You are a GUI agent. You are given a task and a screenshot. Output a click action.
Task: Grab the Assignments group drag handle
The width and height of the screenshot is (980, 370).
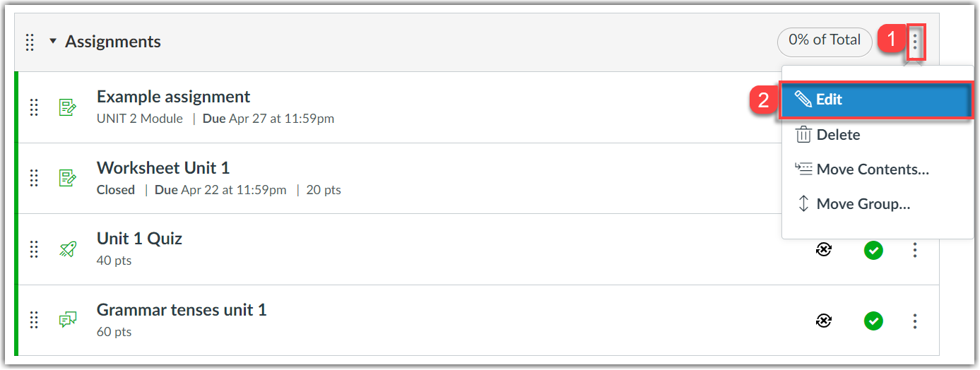[30, 42]
